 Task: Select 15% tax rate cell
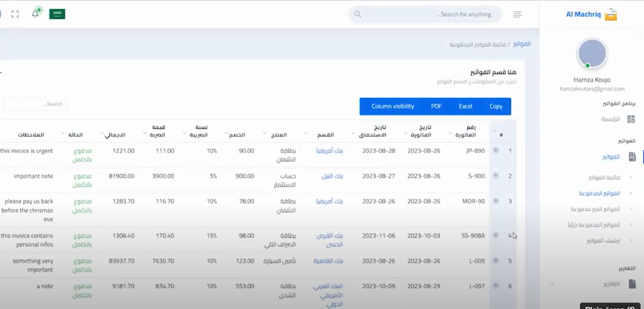[x=211, y=236]
